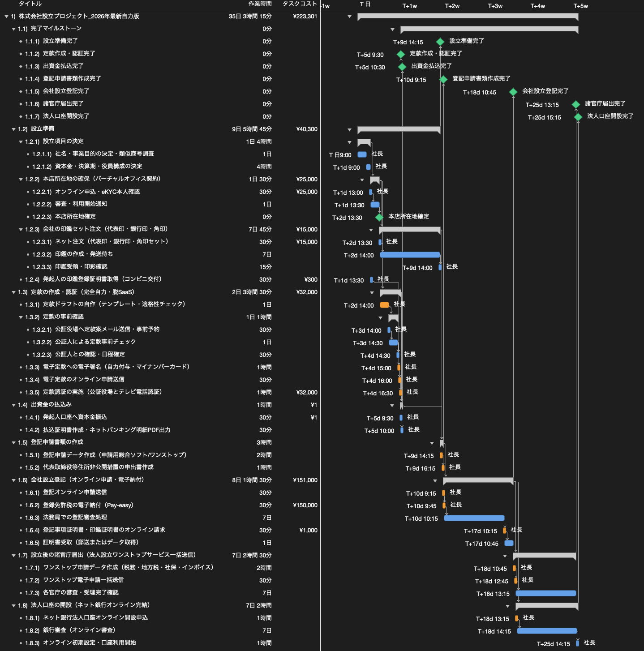The width and height of the screenshot is (644, 651).
Task: Collapse the 1.1) 完了マイルストーン group
Action: pyautogui.click(x=13, y=29)
